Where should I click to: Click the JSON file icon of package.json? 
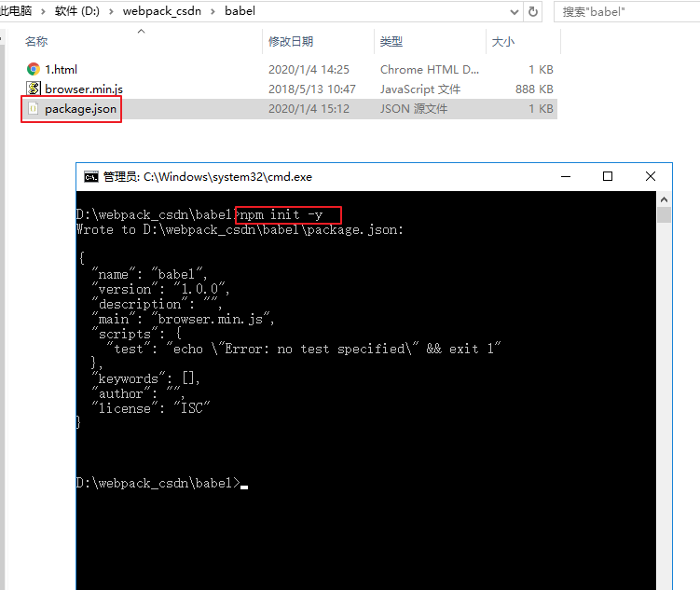click(x=33, y=108)
